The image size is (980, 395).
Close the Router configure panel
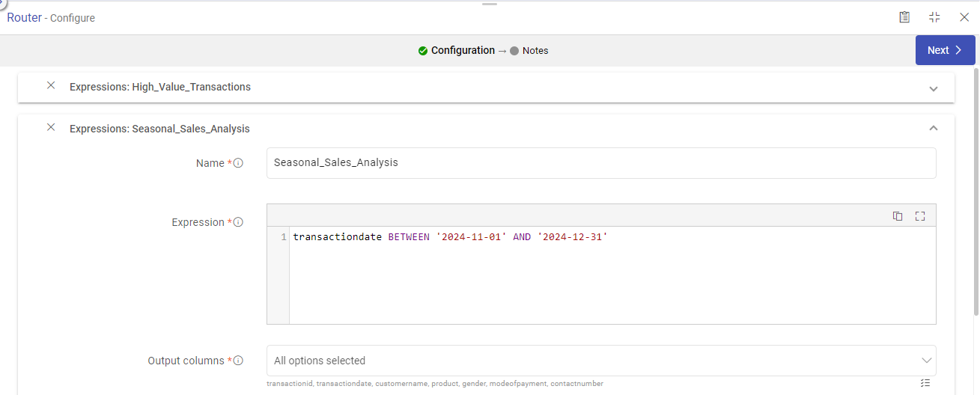(964, 17)
